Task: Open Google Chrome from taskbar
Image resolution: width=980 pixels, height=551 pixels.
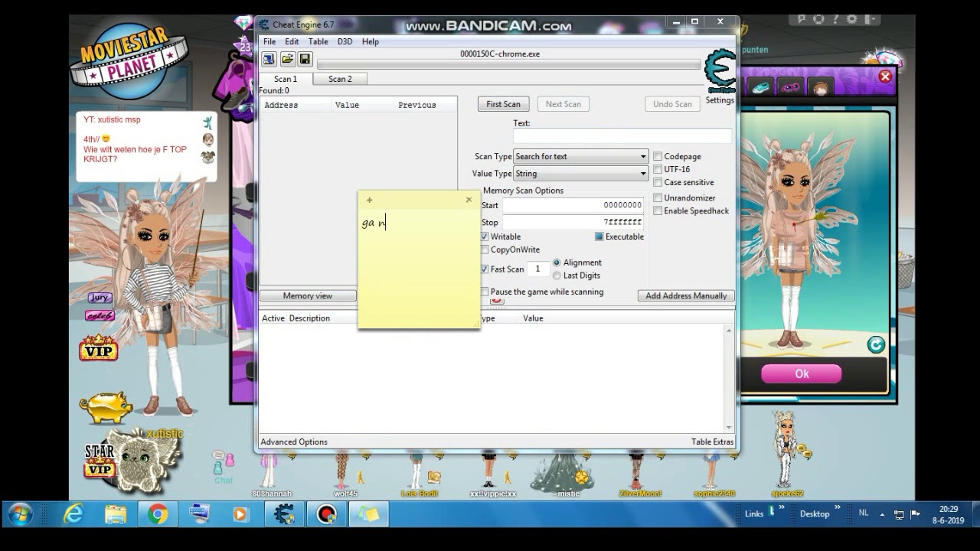Action: tap(158, 514)
